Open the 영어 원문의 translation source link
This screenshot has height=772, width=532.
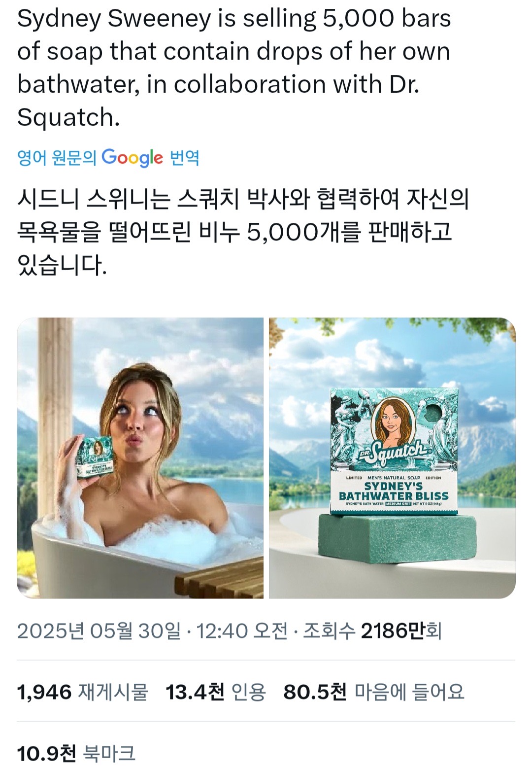57,158
